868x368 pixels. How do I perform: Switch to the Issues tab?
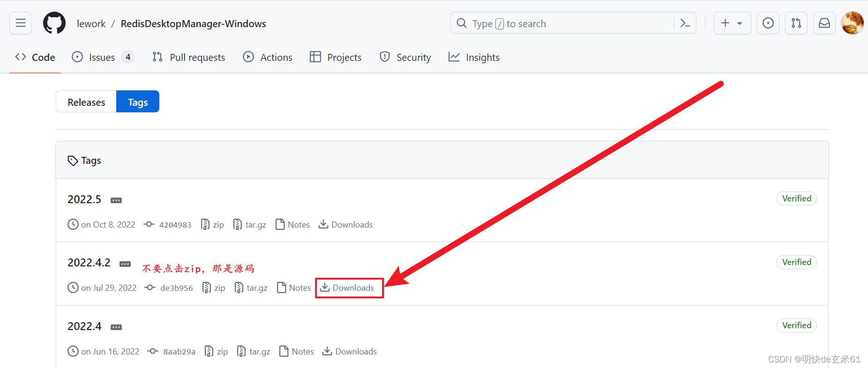point(103,57)
